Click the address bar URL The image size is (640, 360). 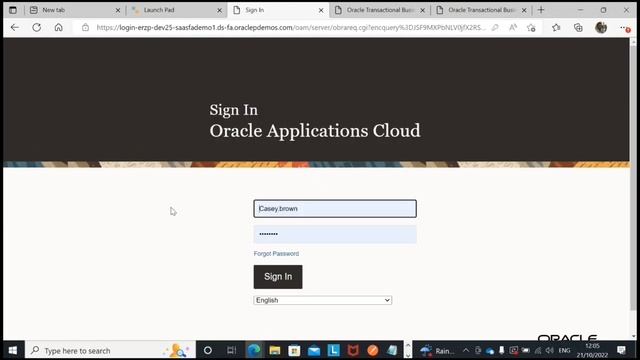[x=291, y=27]
